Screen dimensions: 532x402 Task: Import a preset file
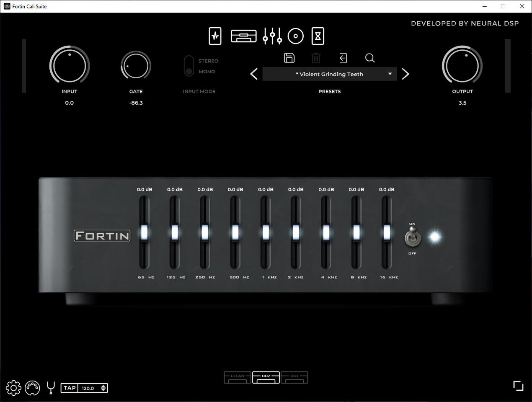click(x=343, y=58)
